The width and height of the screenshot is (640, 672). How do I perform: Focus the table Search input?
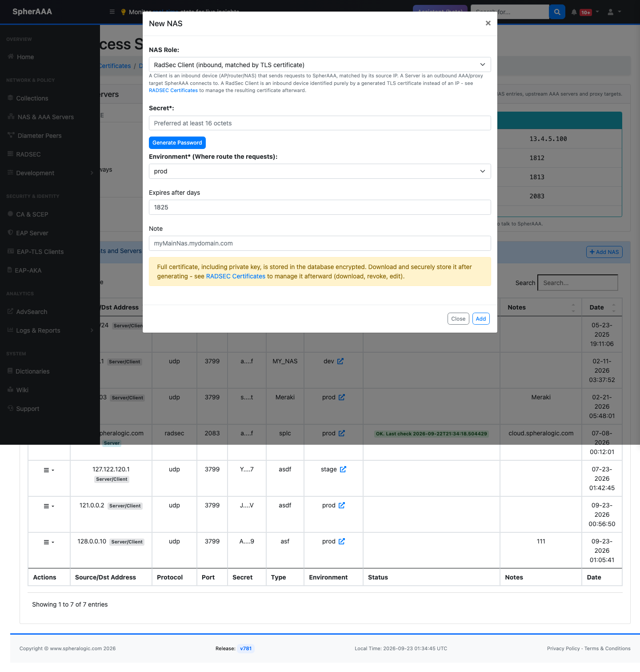point(578,283)
